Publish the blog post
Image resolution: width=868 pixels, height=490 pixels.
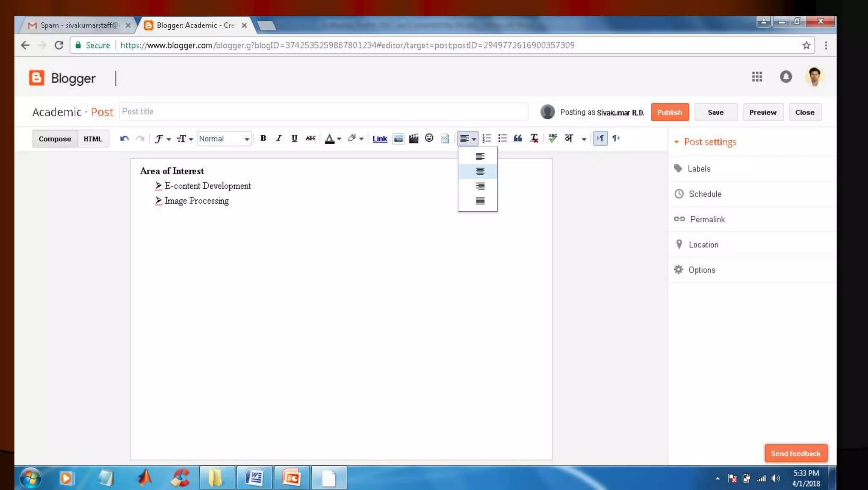[x=669, y=112]
